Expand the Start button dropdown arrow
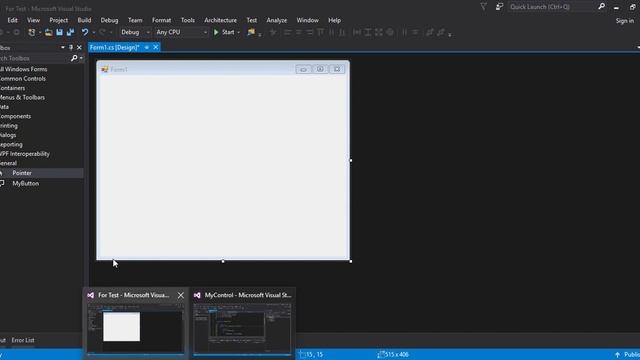Viewport: 640px width, 360px height. [238, 32]
